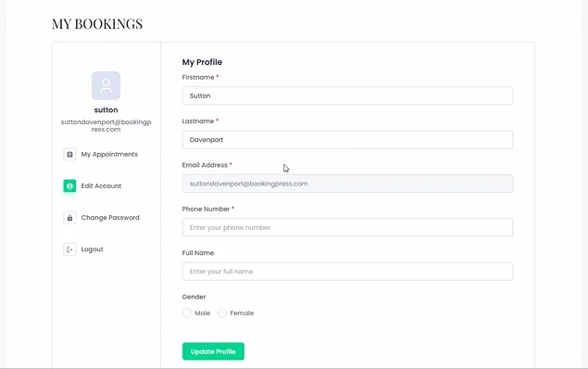Click the sidebar email address text
The height and width of the screenshot is (369, 588).
tap(106, 126)
